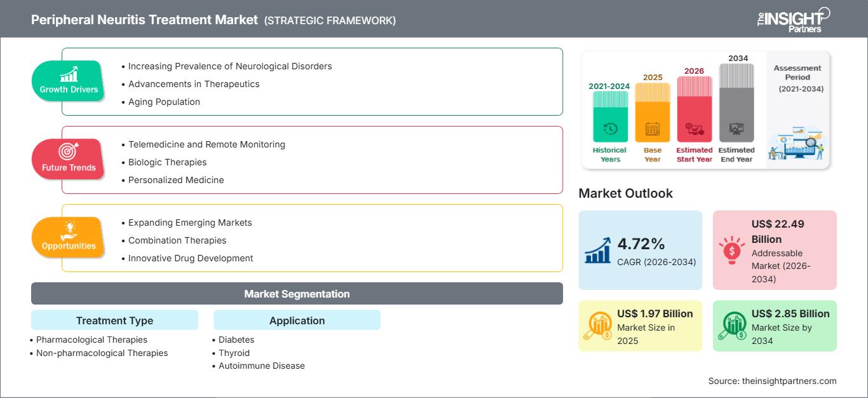This screenshot has width=868, height=398.
Task: Click the Estimated End Year monitor icon
Action: (736, 129)
